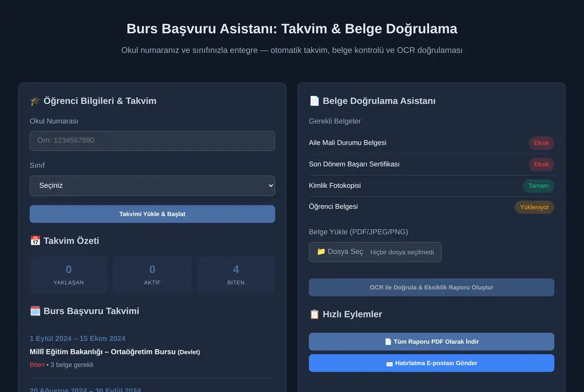Click the BİTEN summary card showing 4
This screenshot has width=584, height=392.
point(236,275)
